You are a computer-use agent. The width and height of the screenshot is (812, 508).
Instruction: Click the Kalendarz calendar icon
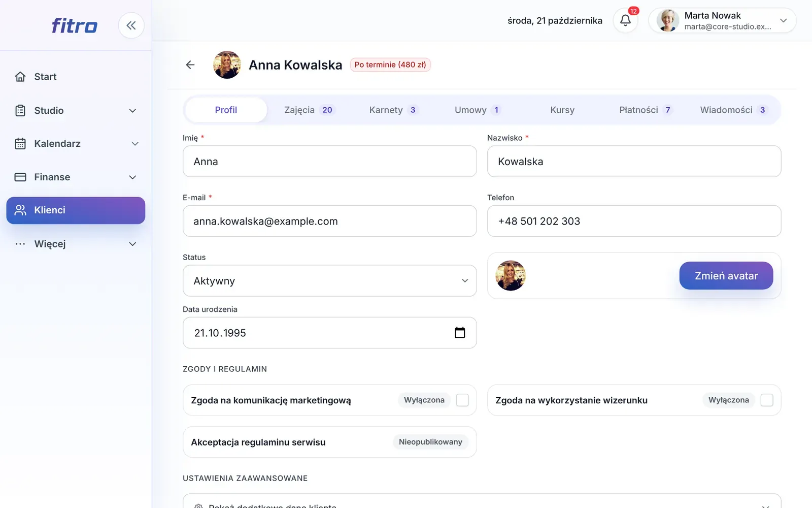pyautogui.click(x=20, y=144)
